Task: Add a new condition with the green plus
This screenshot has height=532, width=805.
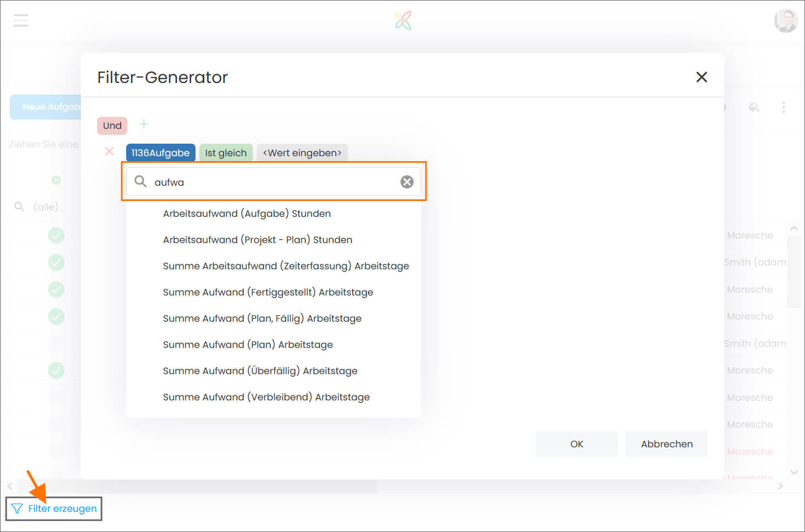Action: pos(144,124)
